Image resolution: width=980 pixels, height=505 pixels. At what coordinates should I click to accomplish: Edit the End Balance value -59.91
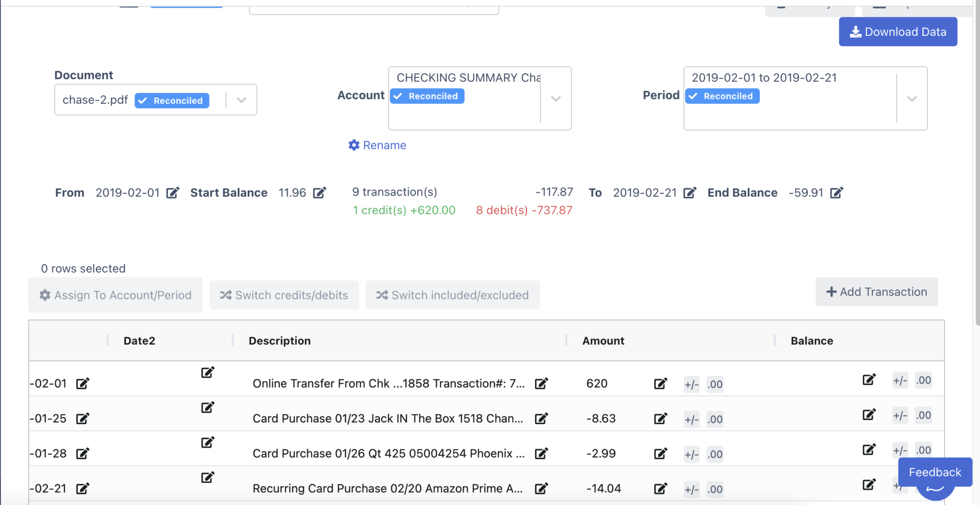(836, 192)
